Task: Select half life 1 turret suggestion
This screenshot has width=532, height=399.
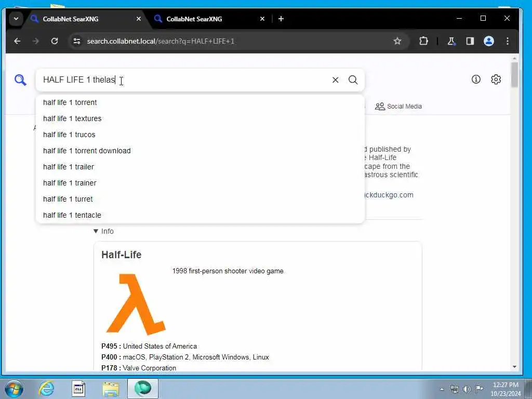Action: pos(200,199)
